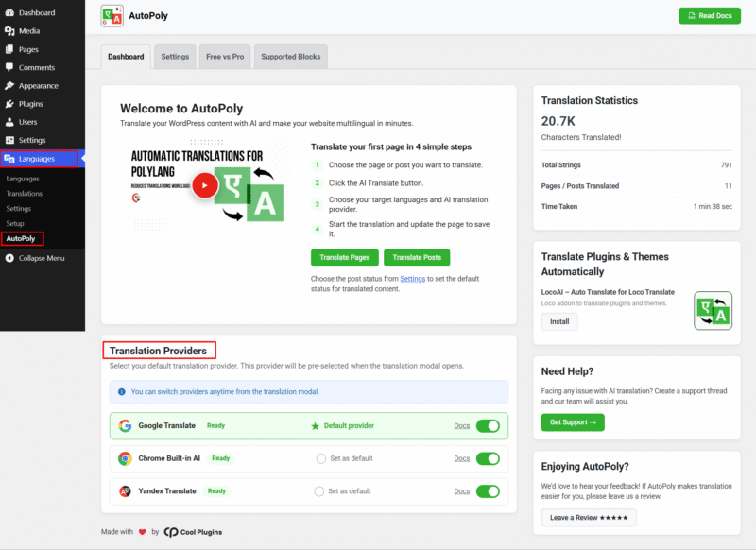
Task: Click the Yandex Translate logo icon
Action: coord(125,491)
